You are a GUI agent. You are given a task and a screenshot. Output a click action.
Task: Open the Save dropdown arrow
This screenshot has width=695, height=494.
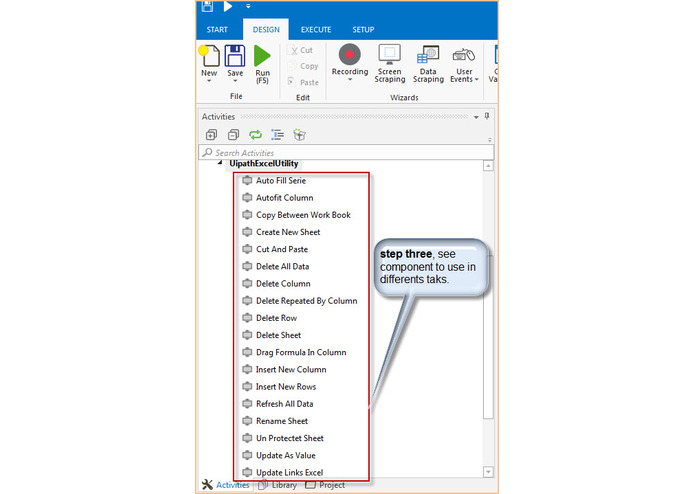235,81
